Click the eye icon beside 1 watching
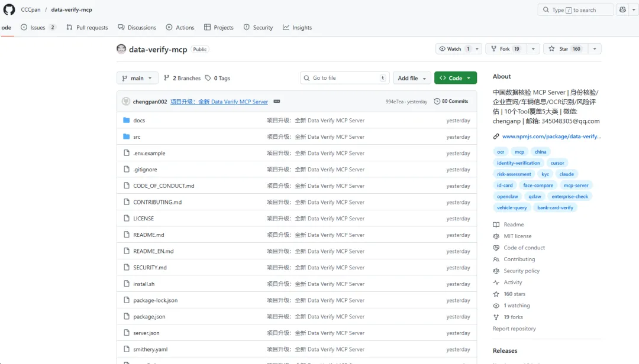Screen dimensions: 639x364 tap(496, 305)
